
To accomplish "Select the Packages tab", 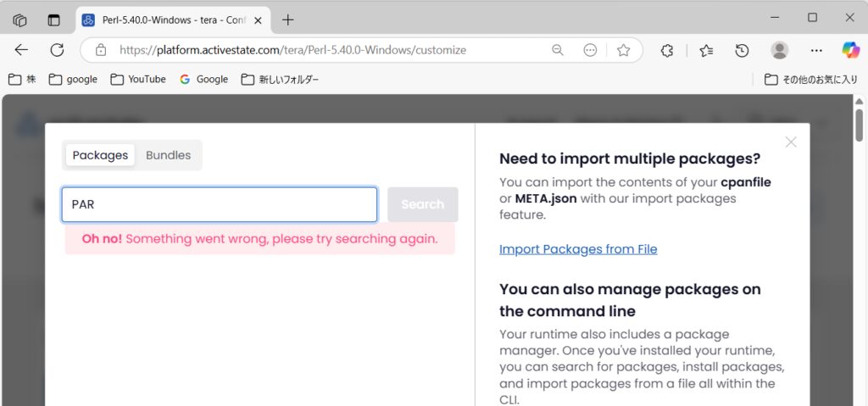I will point(100,155).
